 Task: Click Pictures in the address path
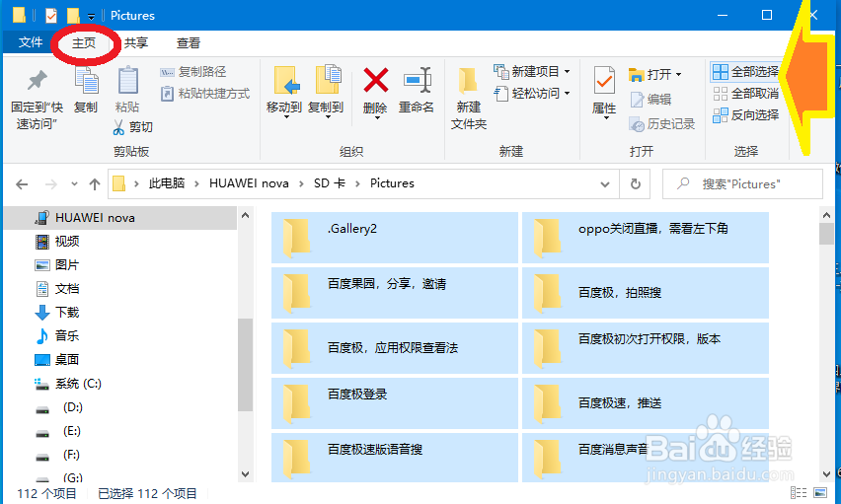(x=392, y=183)
